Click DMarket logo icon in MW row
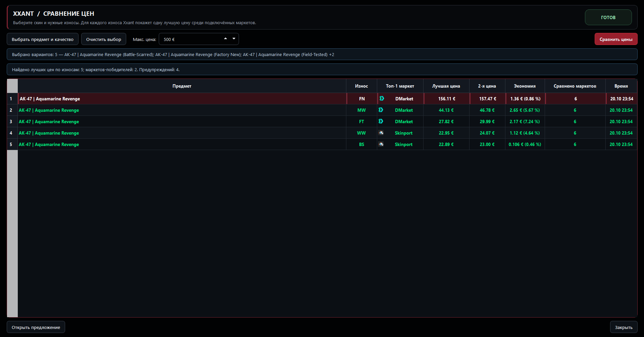The image size is (644, 337). pyautogui.click(x=381, y=110)
